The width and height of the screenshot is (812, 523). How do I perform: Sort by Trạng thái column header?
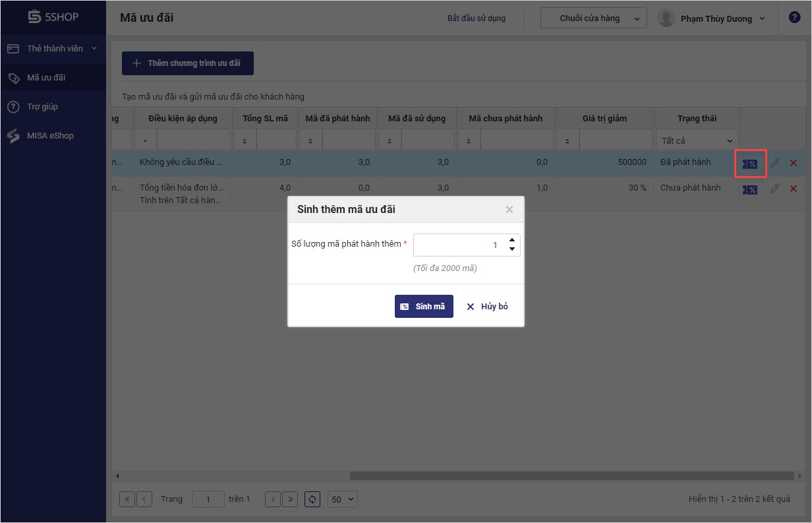pos(697,119)
